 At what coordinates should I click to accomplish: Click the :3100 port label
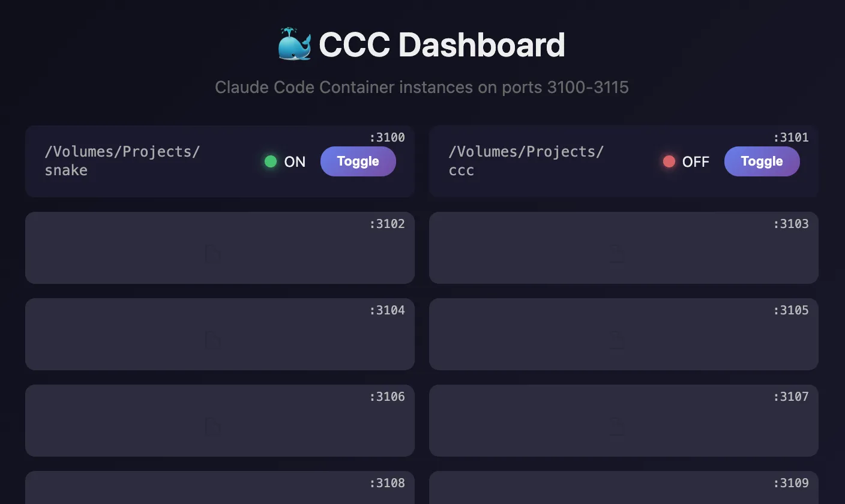pos(387,137)
